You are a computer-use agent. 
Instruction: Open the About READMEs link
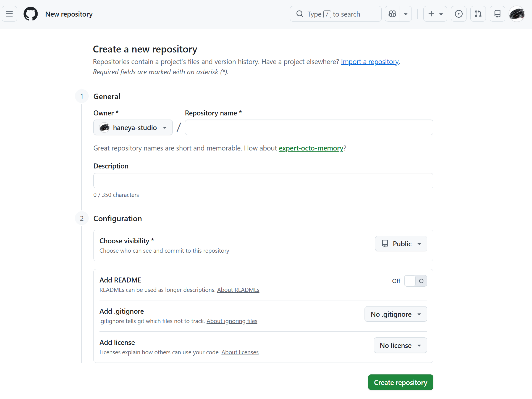[x=238, y=290]
